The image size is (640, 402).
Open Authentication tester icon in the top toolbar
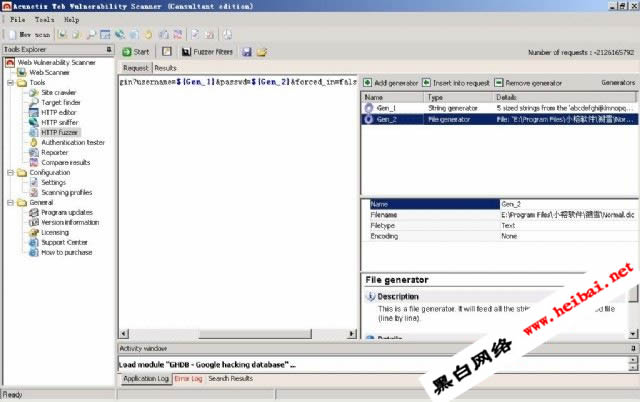click(148, 35)
